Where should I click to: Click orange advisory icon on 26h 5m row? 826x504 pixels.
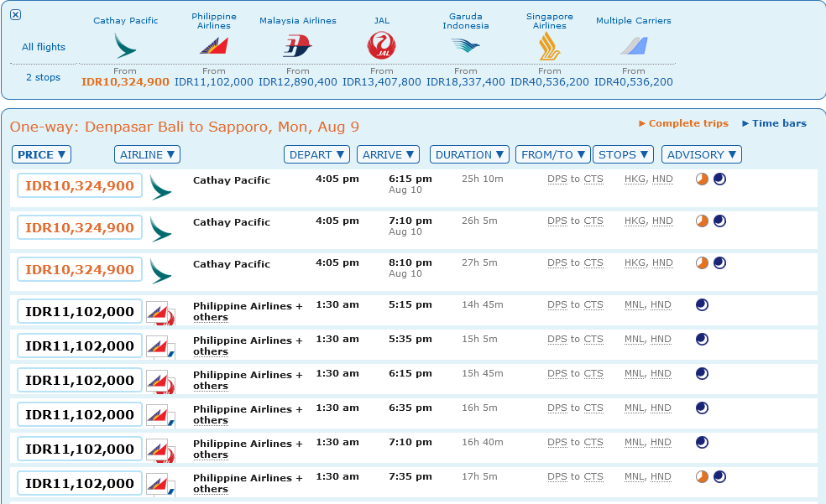coord(703,221)
